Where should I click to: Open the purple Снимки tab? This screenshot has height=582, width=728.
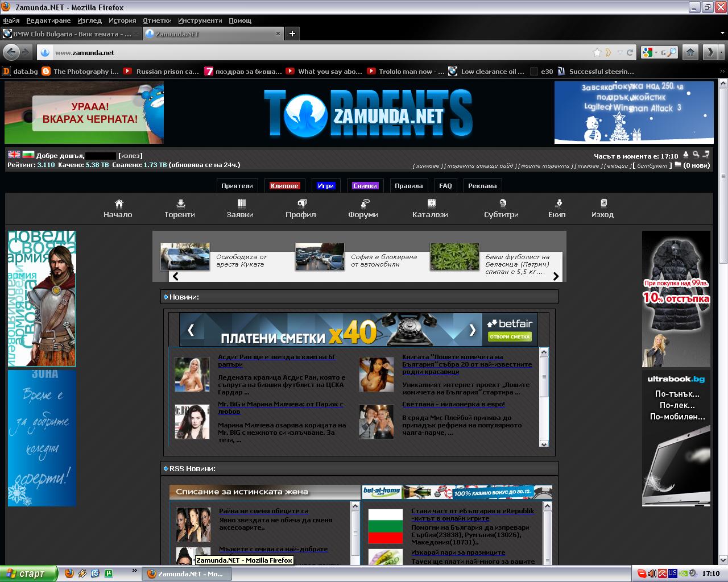(365, 186)
